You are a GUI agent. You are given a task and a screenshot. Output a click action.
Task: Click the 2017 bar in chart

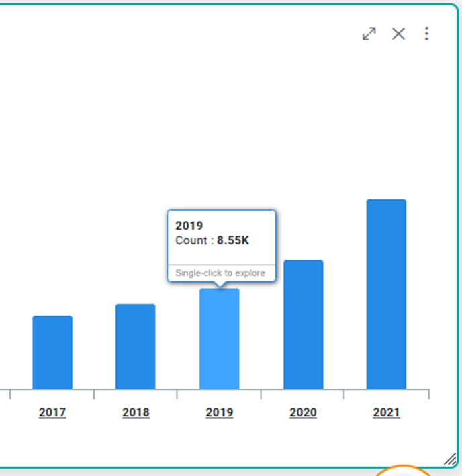pyautogui.click(x=52, y=352)
